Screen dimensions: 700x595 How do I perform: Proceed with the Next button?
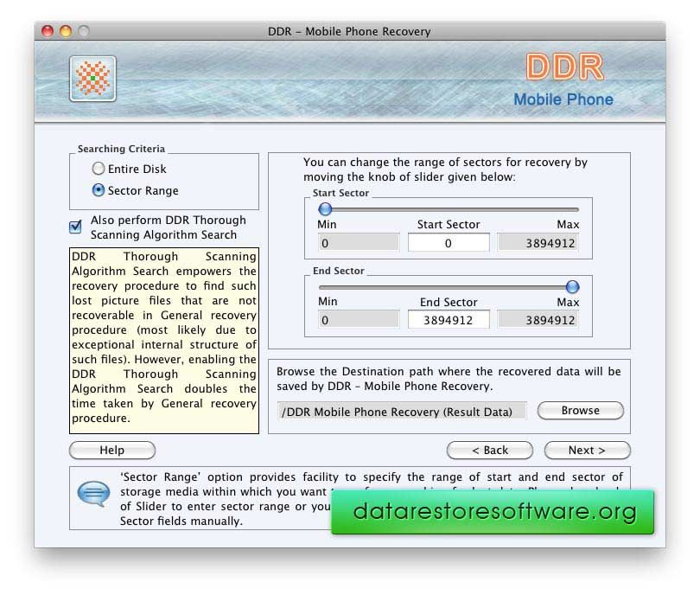coord(587,451)
